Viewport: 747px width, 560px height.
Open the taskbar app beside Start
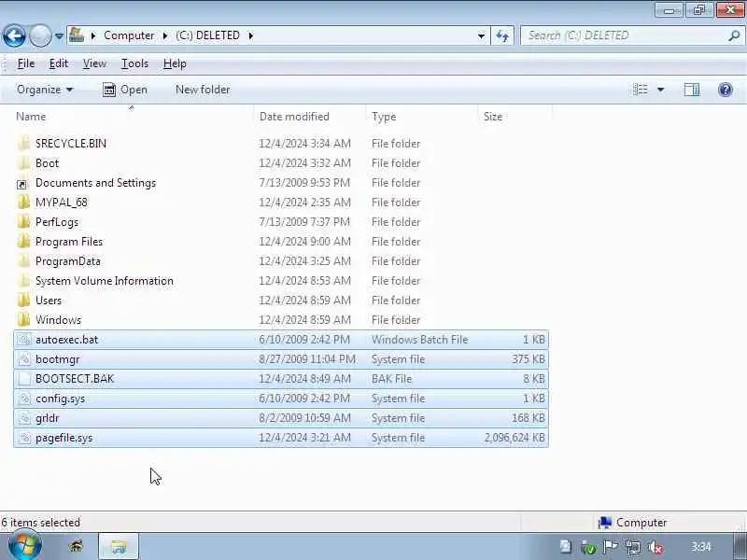point(76,546)
